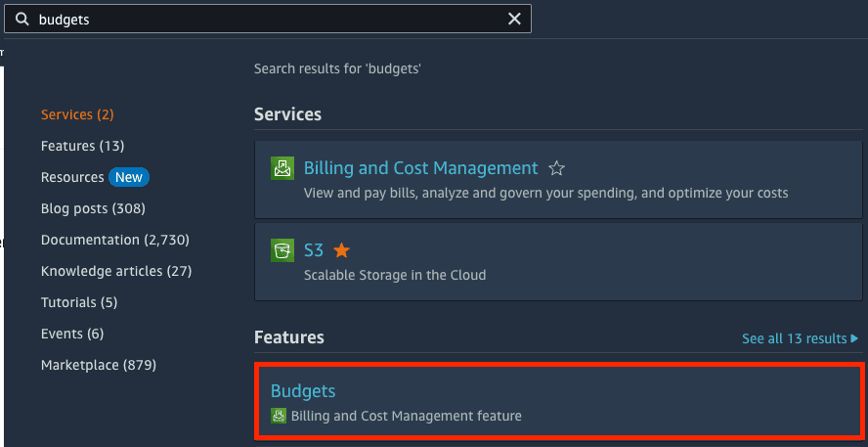Select Events (6) filter
The image size is (868, 447).
pos(72,334)
